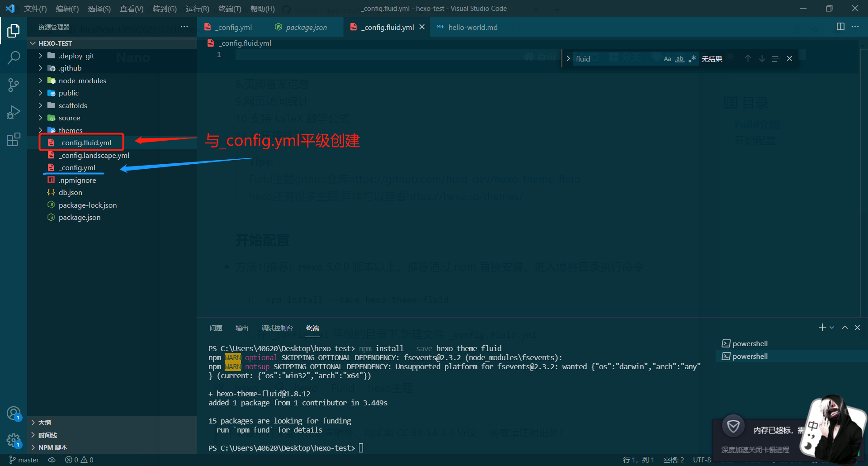Split the editor to the right
Screen dimensions: 868x466
click(x=840, y=27)
